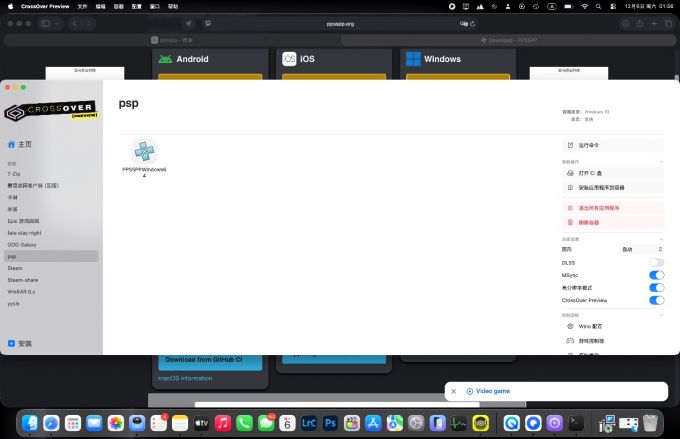Select the 7-Zip bottle in sidebar

coord(51,174)
